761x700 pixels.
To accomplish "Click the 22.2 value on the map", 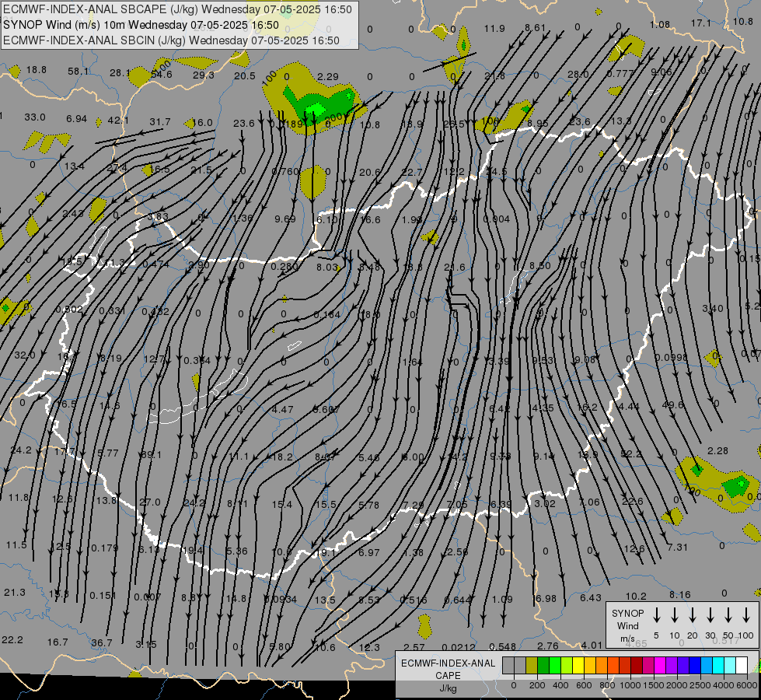I will coord(12,639).
